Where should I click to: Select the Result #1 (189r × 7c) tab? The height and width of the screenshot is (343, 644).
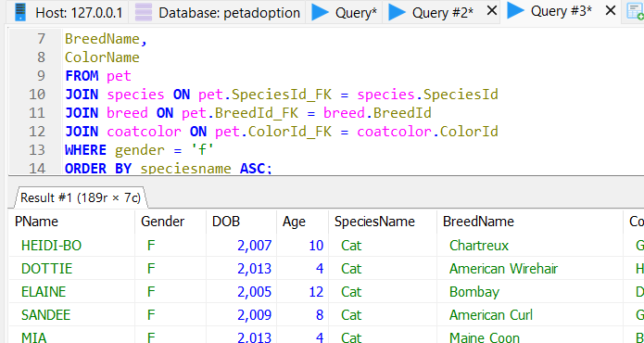click(81, 197)
